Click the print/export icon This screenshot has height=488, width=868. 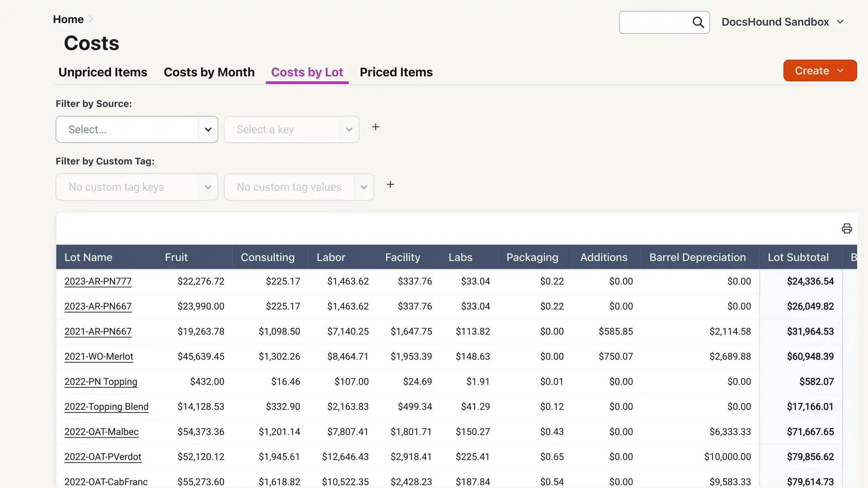click(x=847, y=228)
